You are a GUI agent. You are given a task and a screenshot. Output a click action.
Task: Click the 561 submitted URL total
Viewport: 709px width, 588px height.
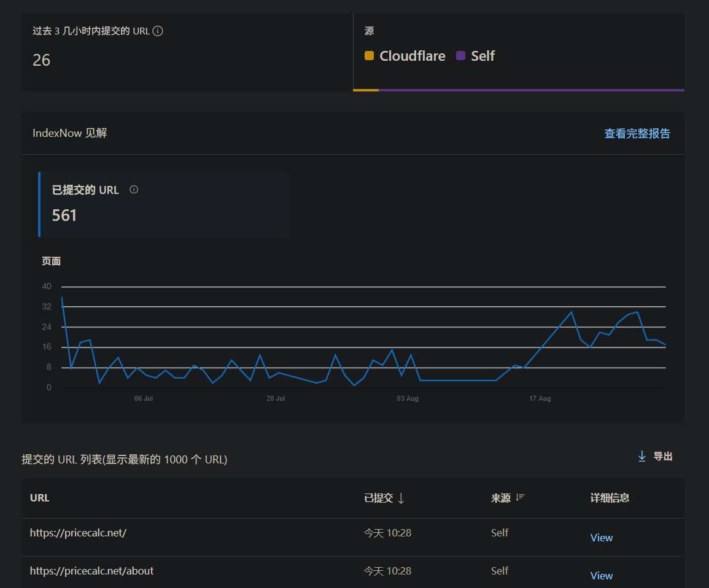tap(64, 215)
